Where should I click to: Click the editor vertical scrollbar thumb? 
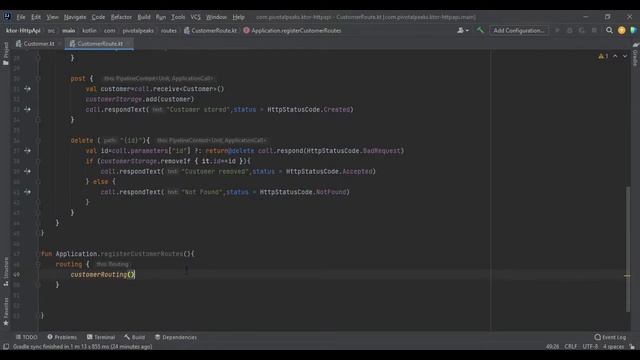pyautogui.click(x=627, y=249)
